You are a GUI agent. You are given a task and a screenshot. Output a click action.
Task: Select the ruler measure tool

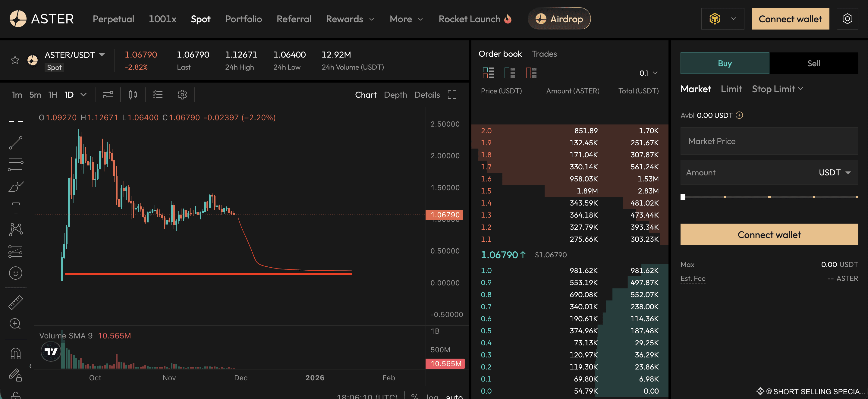click(15, 302)
